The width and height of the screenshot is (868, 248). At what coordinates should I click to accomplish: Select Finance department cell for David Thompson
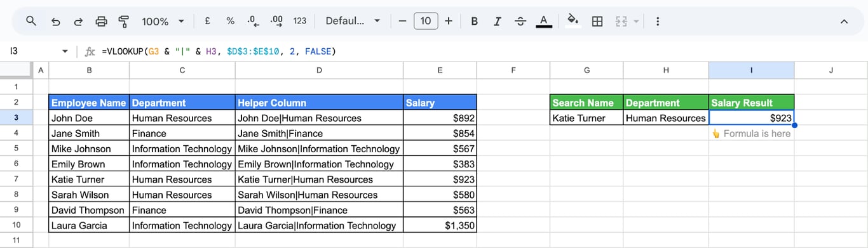[182, 210]
